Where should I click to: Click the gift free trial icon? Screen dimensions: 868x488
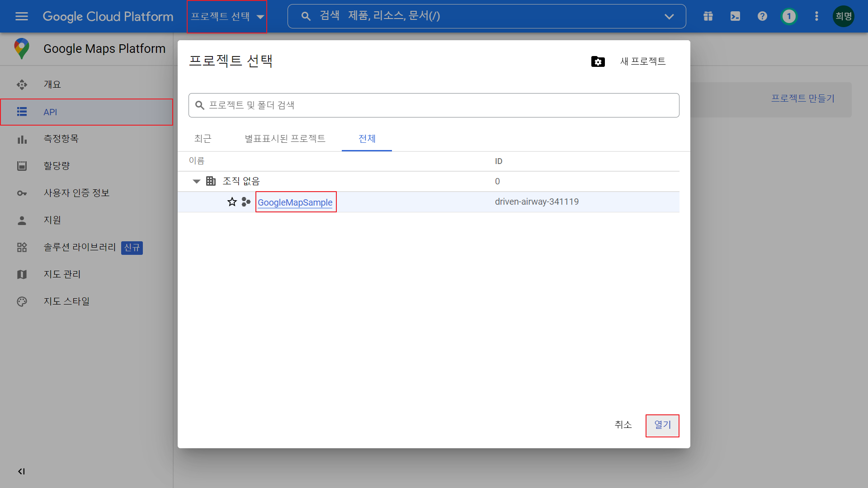[x=708, y=16]
